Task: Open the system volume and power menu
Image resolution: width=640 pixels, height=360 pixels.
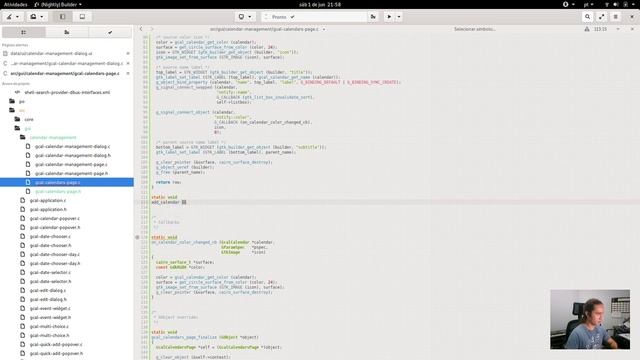Action: tap(620, 4)
